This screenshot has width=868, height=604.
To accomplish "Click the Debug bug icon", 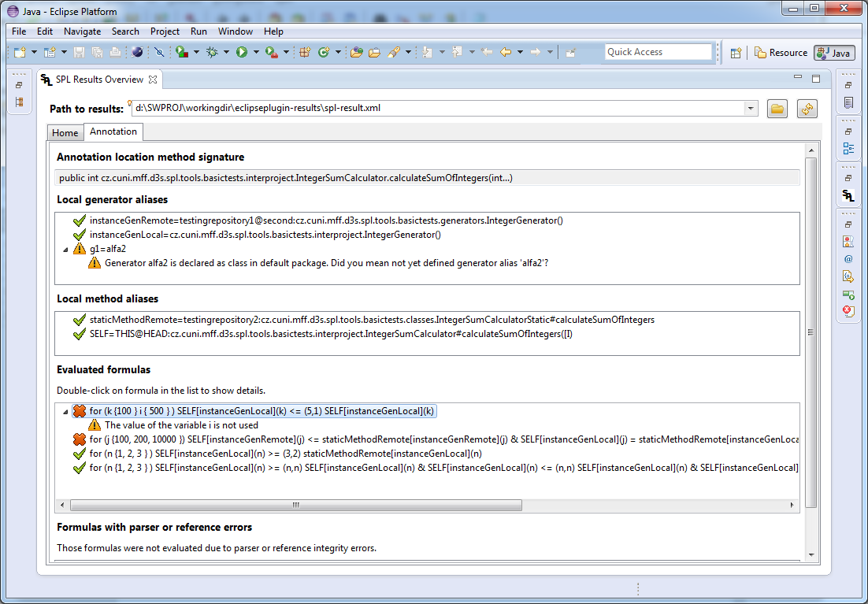I will coord(212,52).
